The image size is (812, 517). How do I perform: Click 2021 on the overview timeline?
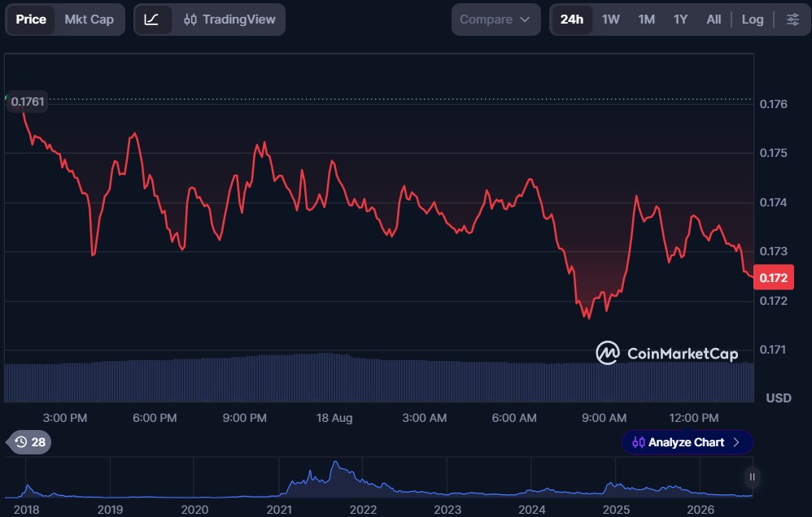click(279, 510)
